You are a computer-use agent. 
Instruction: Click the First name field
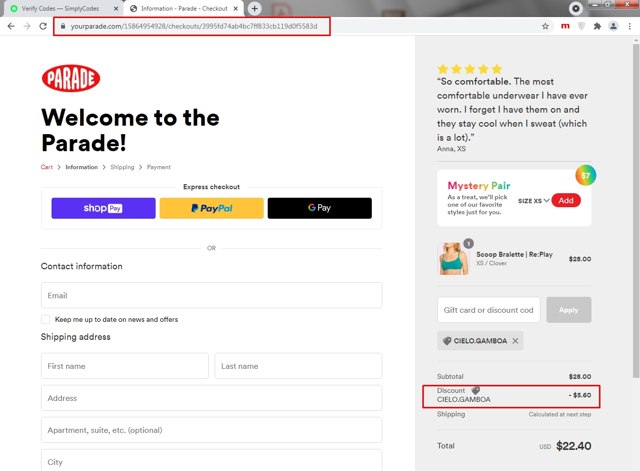coord(124,366)
